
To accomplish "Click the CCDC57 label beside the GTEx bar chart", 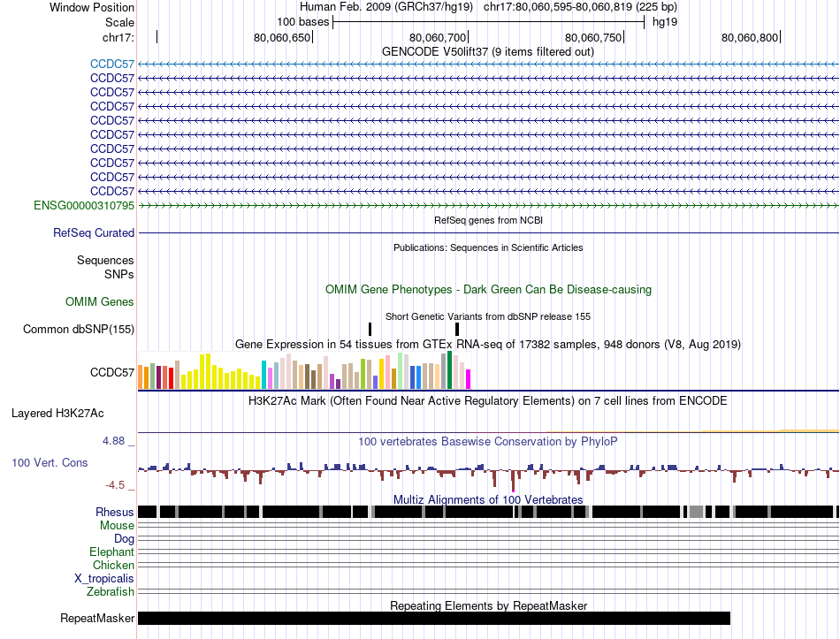I will [x=112, y=372].
